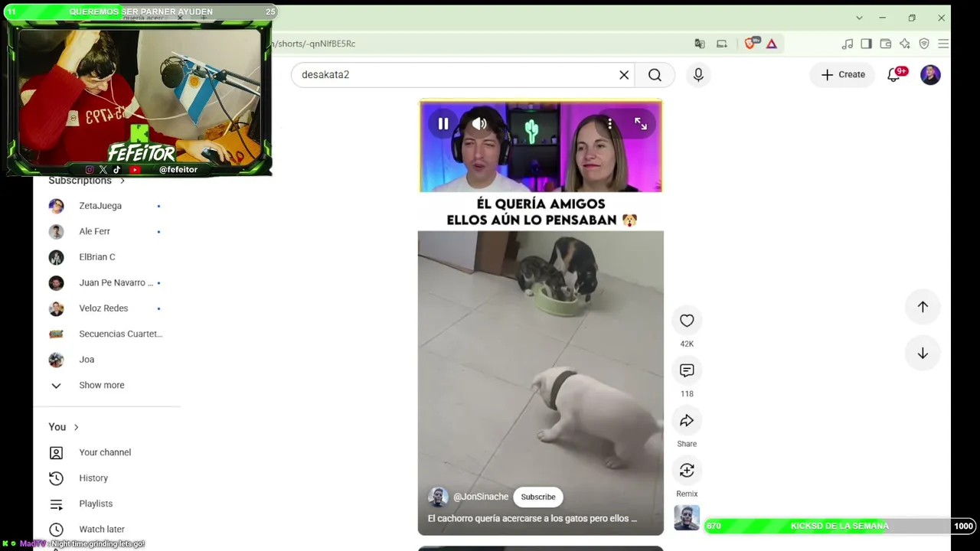The height and width of the screenshot is (551, 980).
Task: Start voice search with the microphone
Action: (x=698, y=75)
